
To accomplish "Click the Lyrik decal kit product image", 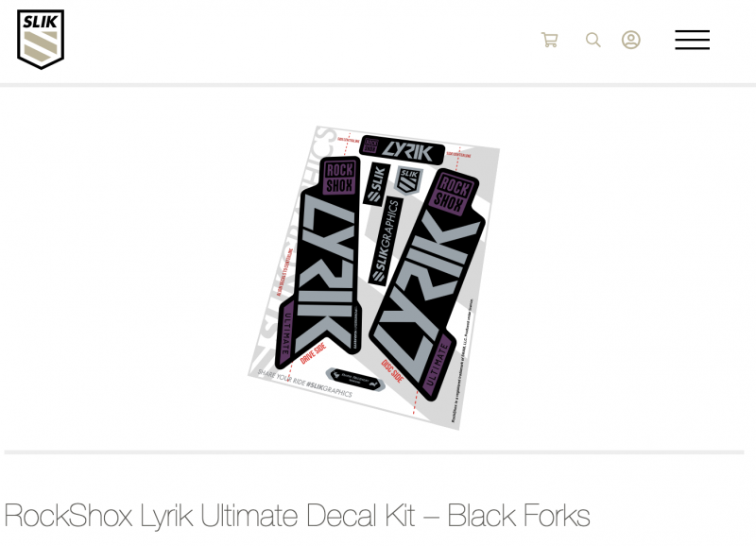I will [374, 277].
